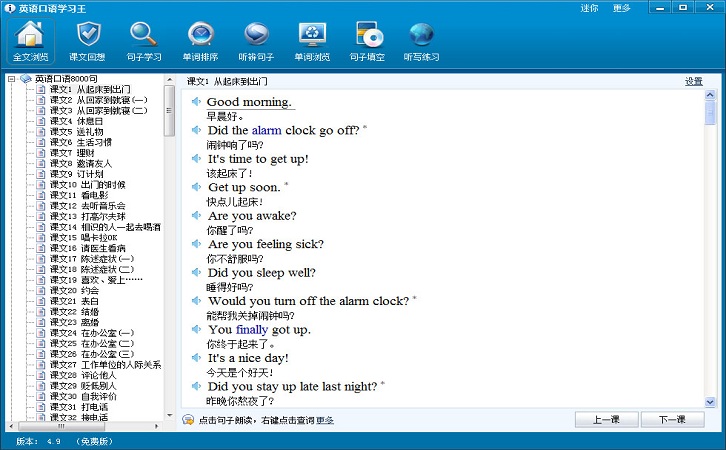Image resolution: width=726 pixels, height=450 pixels.
Task: Select lesson 课文10 出门的时候 in tree
Action: click(88, 185)
